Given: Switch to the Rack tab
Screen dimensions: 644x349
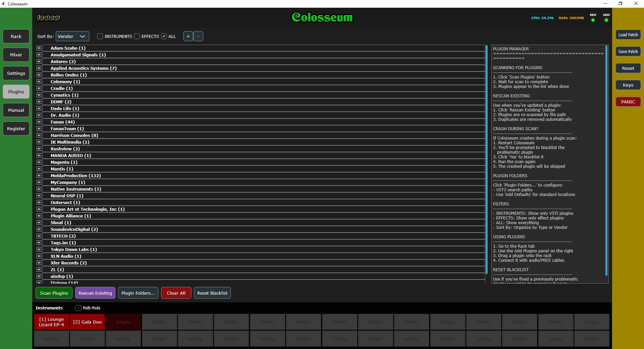Looking at the screenshot, I should [16, 36].
